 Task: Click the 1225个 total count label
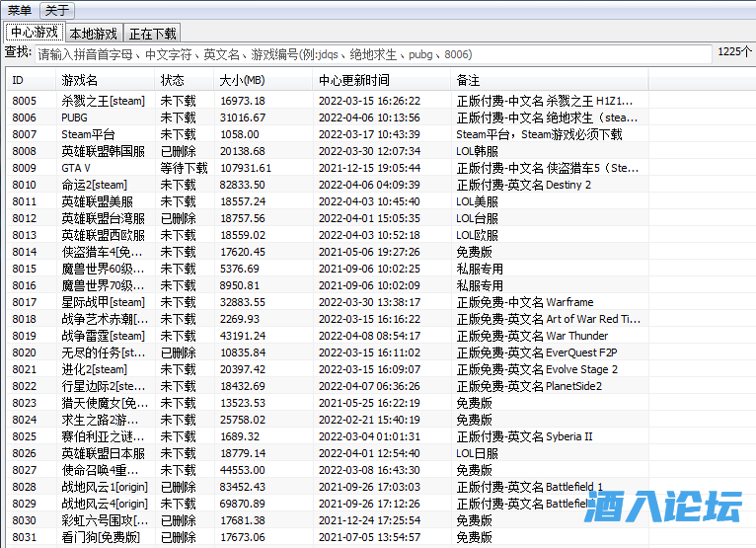coord(735,51)
